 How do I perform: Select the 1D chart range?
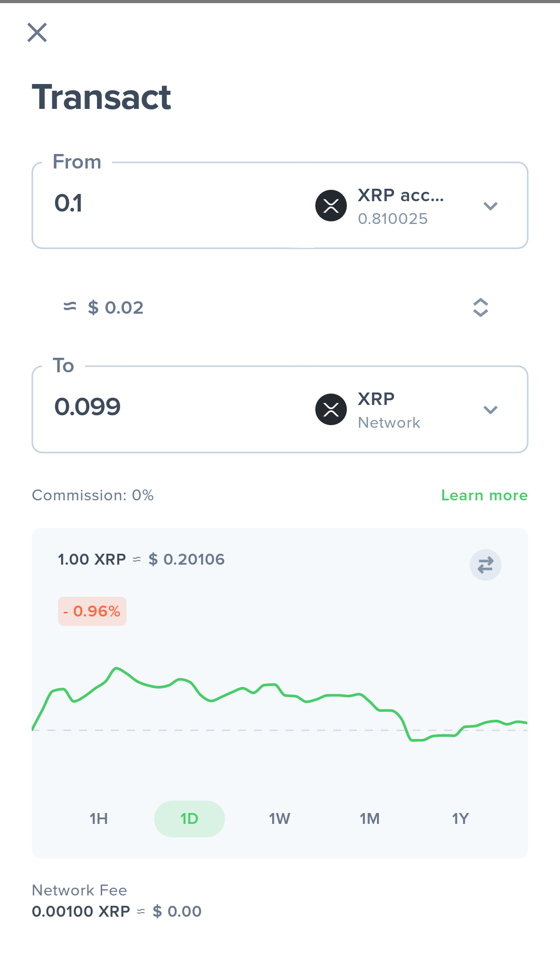189,819
